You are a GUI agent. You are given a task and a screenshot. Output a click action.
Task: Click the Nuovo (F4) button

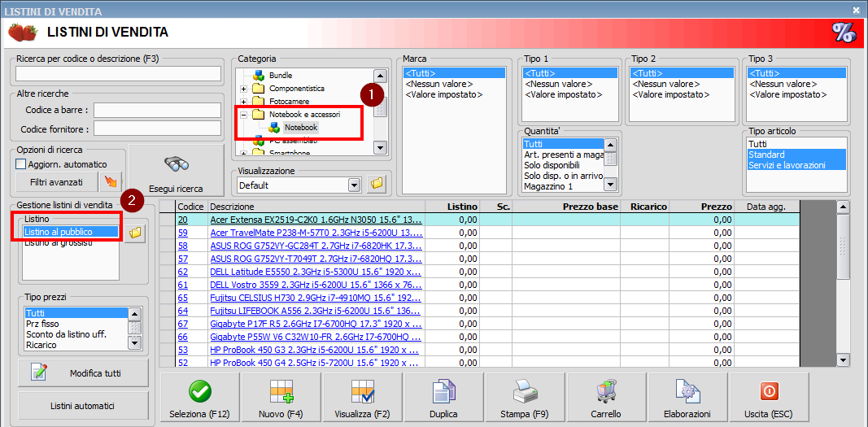(281, 397)
